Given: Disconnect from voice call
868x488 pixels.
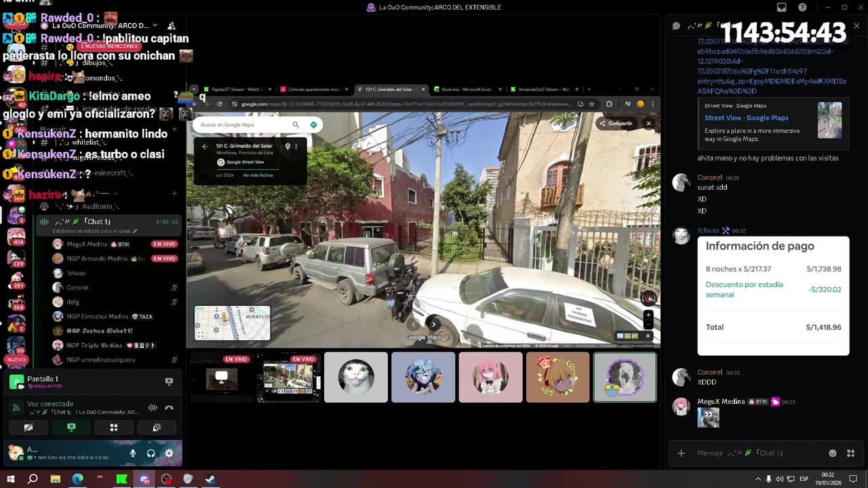Looking at the screenshot, I should pos(169,408).
